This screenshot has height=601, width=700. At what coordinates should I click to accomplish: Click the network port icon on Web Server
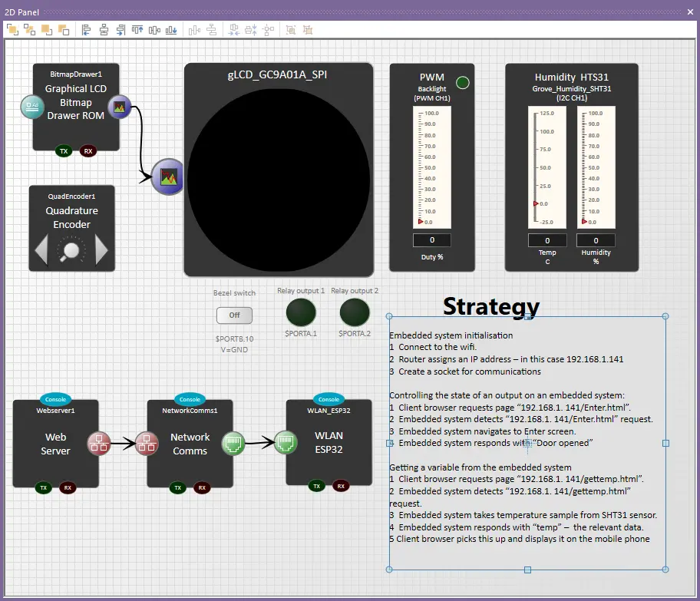tap(98, 442)
